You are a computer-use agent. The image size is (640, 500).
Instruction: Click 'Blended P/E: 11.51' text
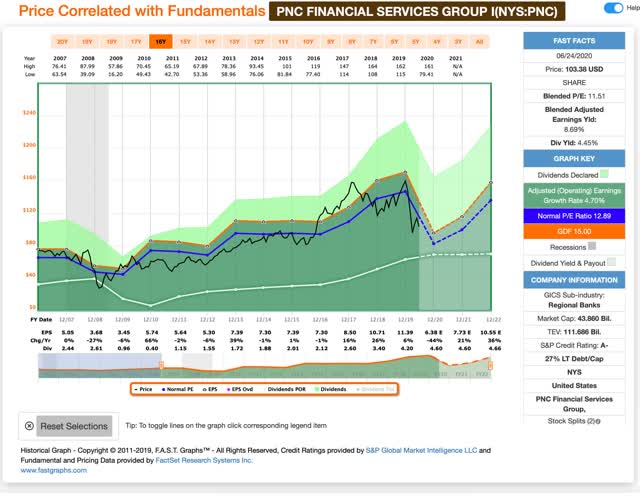coord(574,96)
